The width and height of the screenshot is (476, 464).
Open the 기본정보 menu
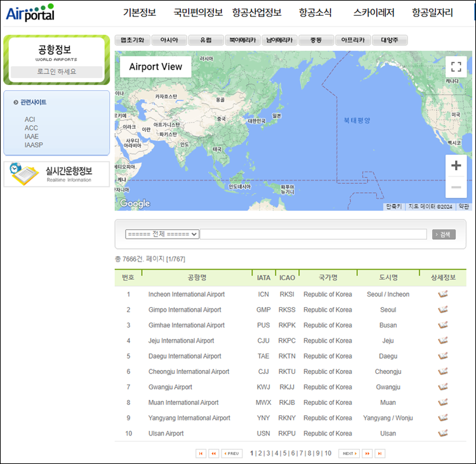point(140,13)
